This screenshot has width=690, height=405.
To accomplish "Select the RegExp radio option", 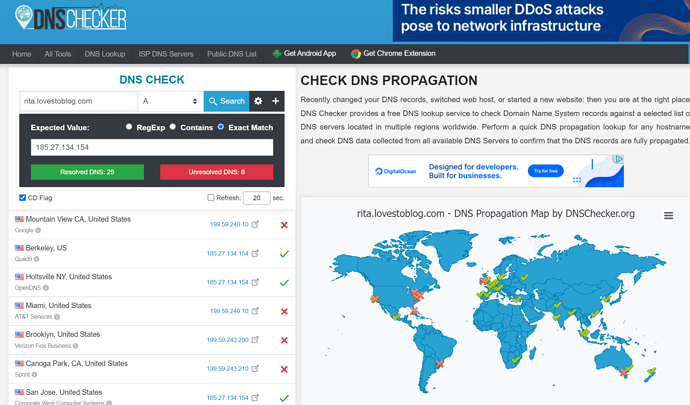I will [x=129, y=127].
